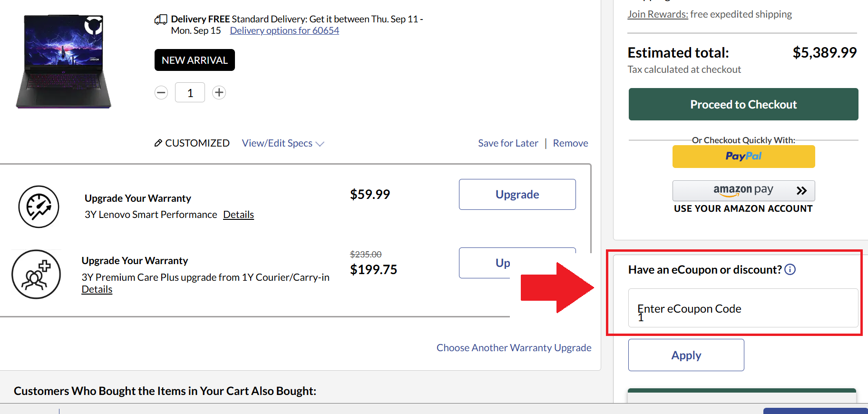Upgrade to 3Y Lenovo Smart Performance
Screen dimensions: 868x414
[x=517, y=195]
